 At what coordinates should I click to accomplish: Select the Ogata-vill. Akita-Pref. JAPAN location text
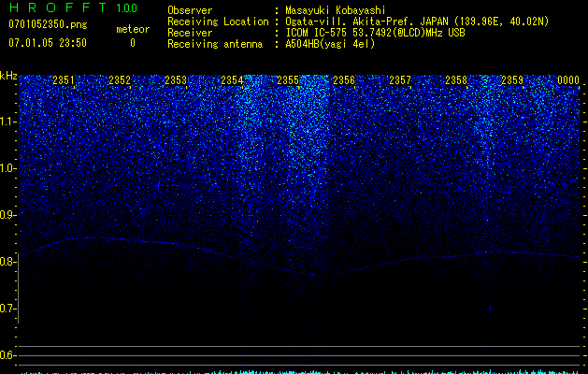(x=417, y=22)
